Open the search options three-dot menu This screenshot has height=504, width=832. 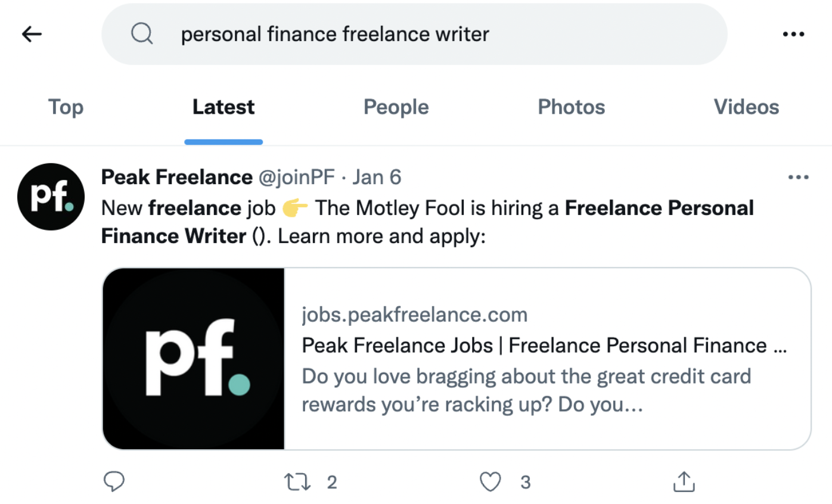(793, 35)
